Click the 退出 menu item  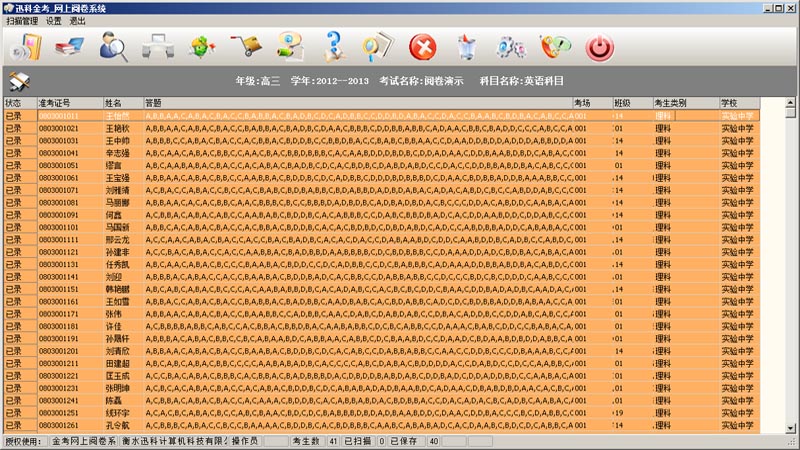77,20
